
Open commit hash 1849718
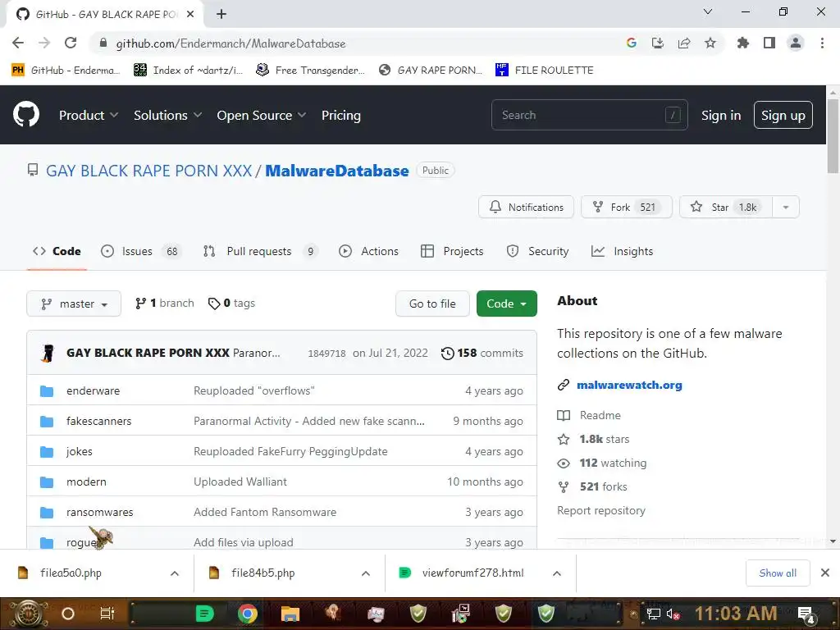[326, 354]
